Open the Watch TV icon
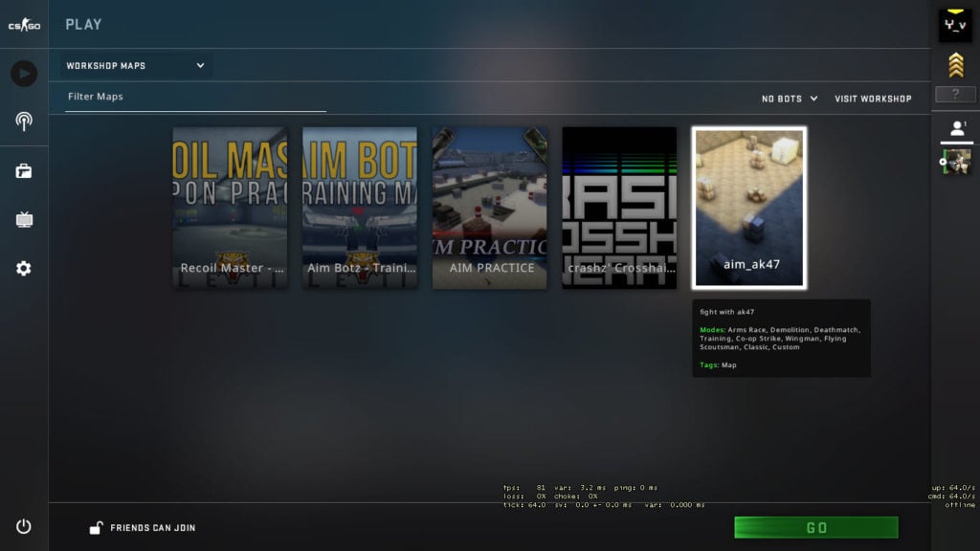The image size is (980, 551). (24, 220)
